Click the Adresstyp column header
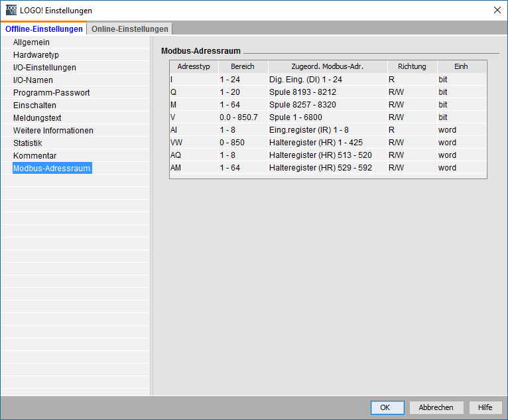 (194, 66)
